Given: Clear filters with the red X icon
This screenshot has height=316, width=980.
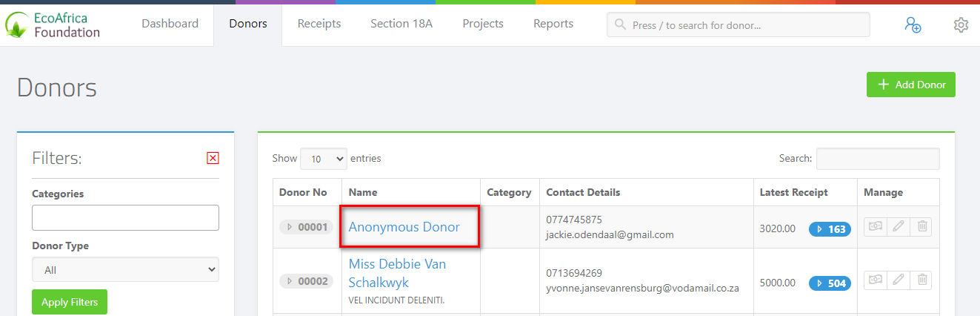Looking at the screenshot, I should [213, 158].
